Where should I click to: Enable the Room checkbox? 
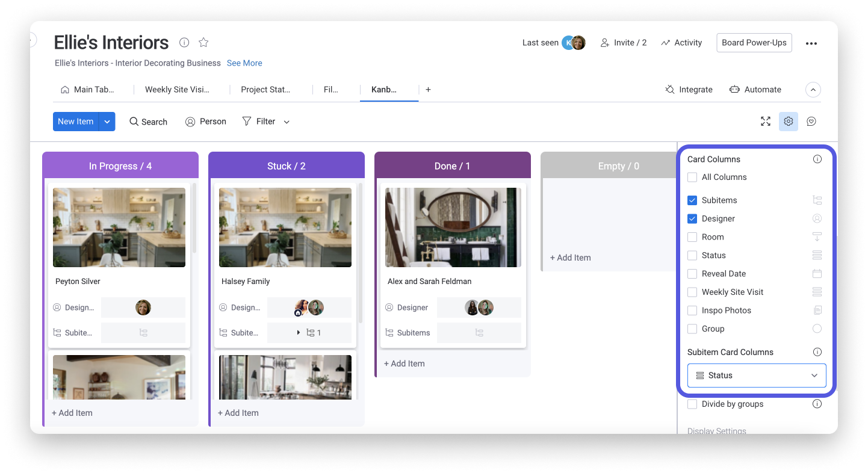(x=692, y=236)
